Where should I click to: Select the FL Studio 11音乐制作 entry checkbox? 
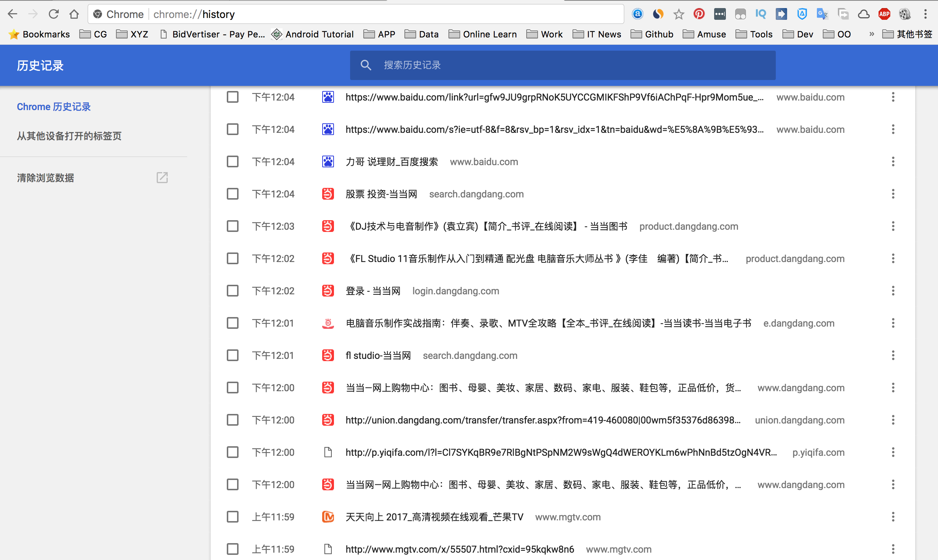[232, 258]
